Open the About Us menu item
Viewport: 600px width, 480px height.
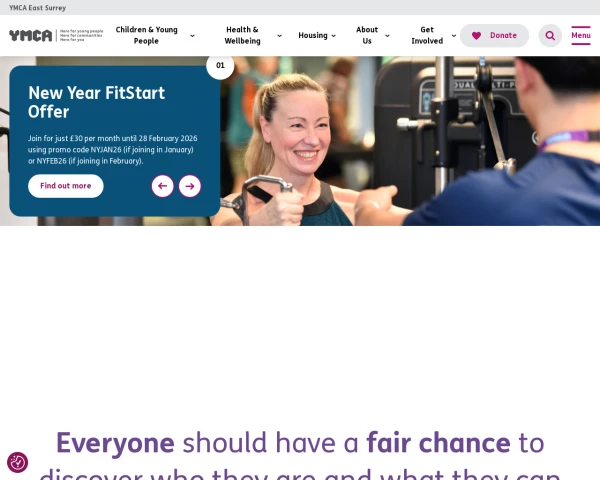pos(367,35)
